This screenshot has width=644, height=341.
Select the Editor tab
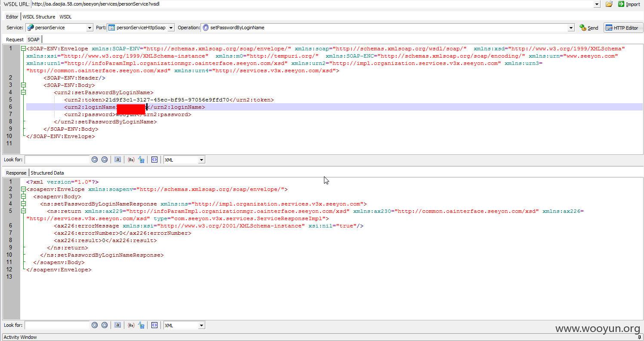pyautogui.click(x=12, y=17)
